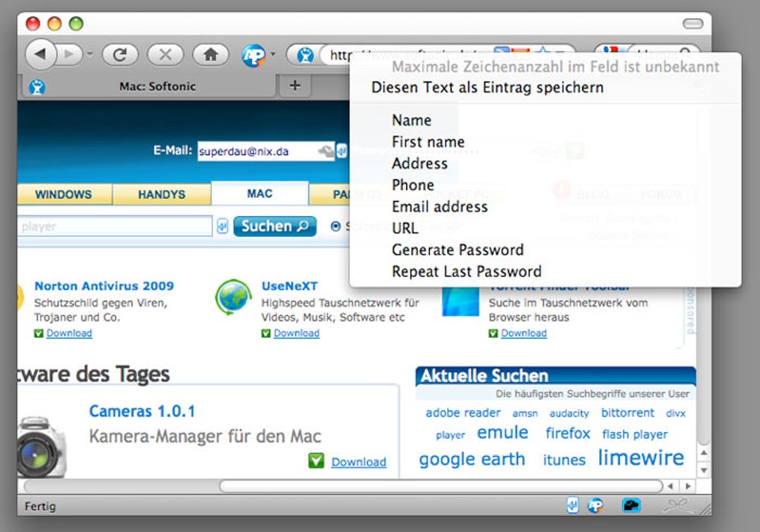Choose Repeat Last Password entry
This screenshot has width=760, height=532.
[x=466, y=272]
